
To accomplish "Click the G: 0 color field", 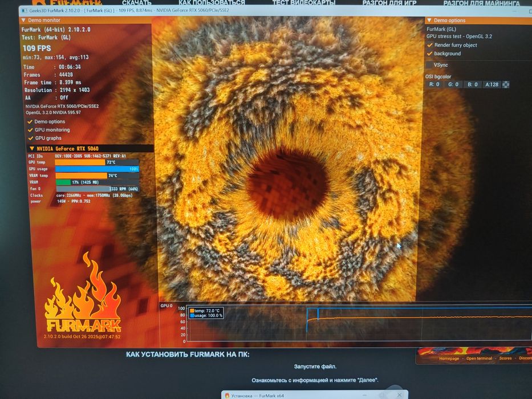I will coord(453,84).
